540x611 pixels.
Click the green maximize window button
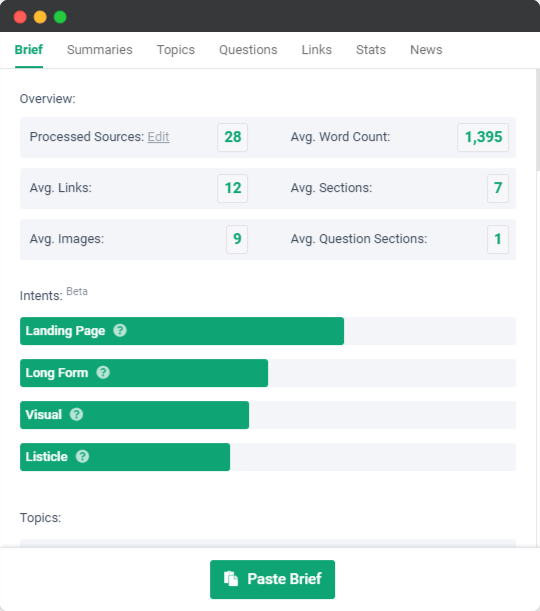point(60,17)
